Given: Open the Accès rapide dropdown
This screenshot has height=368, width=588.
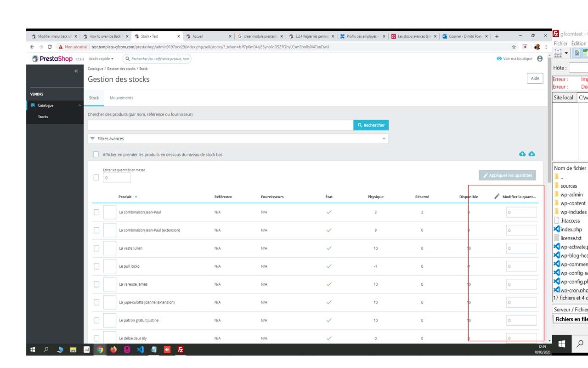Looking at the screenshot, I should (x=101, y=59).
